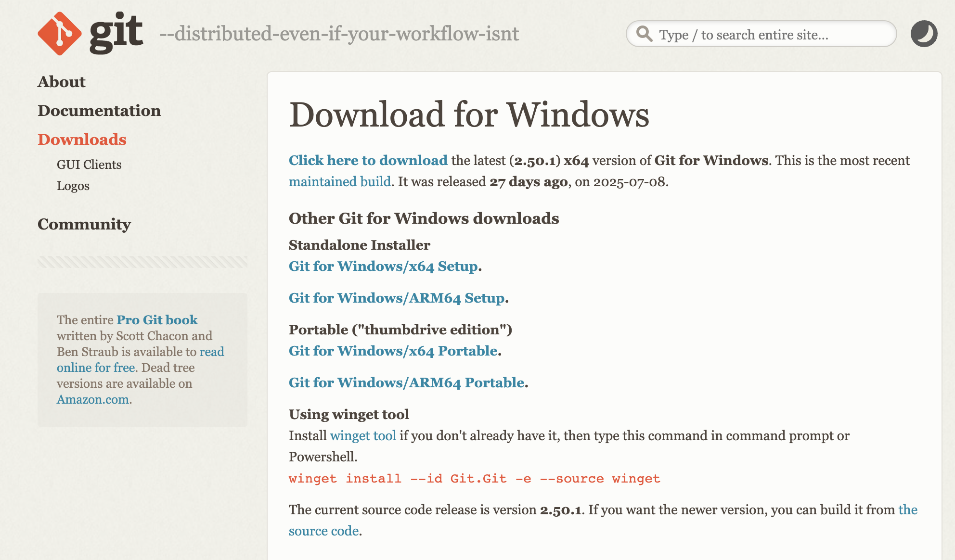955x560 pixels.
Task: Download Git for Windows/ARM64 Portable
Action: 406,382
